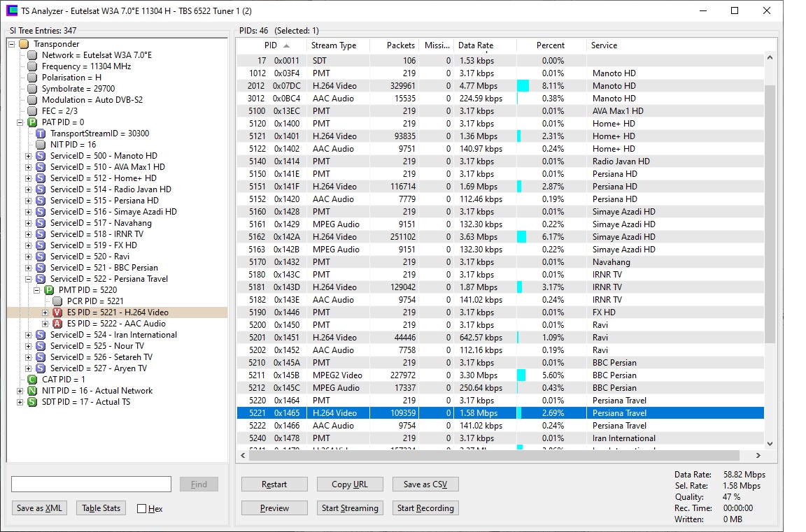806x532 pixels.
Task: Collapse the PAT PID = 0 node
Action: click(x=20, y=122)
